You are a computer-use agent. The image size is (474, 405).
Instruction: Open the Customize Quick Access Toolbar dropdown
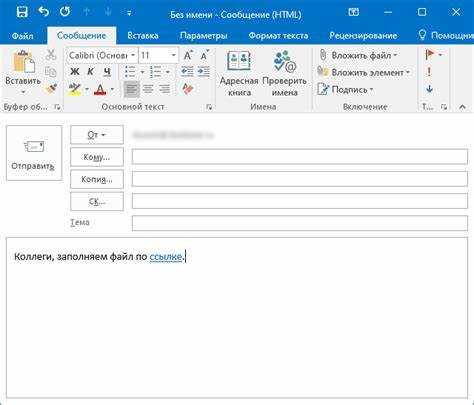129,13
